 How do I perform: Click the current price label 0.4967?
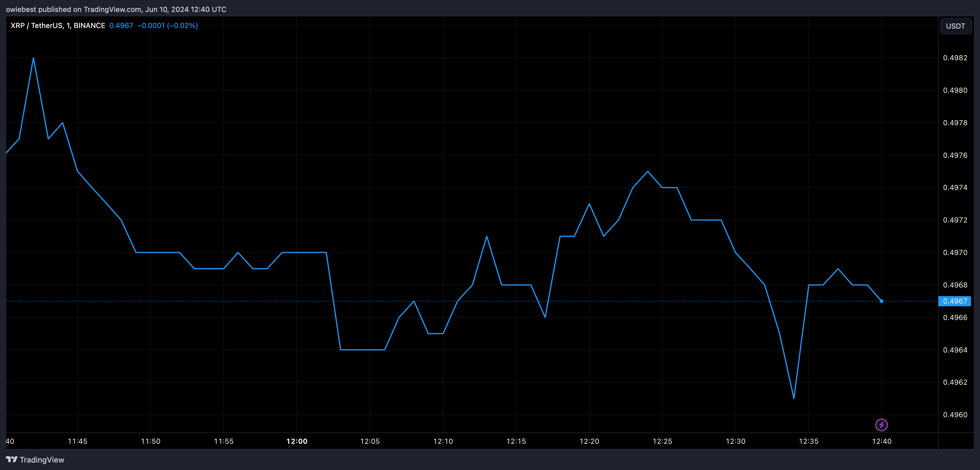pos(955,301)
